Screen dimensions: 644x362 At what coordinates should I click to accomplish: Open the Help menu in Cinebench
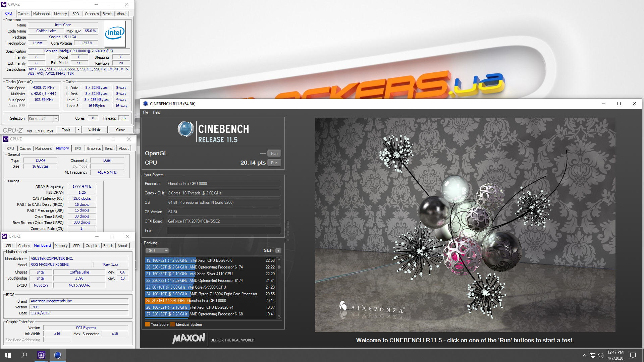pyautogui.click(x=156, y=112)
